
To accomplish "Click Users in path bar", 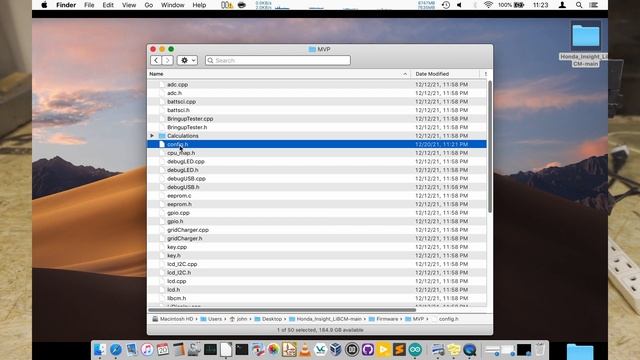I will pyautogui.click(x=211, y=319).
